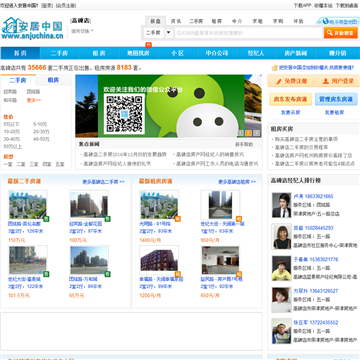Open 赚分销 in the navigation bar
Viewport: 360px width, 360px height.
pyautogui.click(x=337, y=53)
